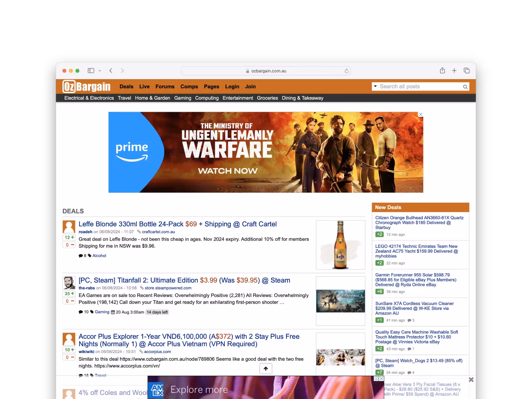Open the Leffe Blonde 24-Pack deal title
The width and height of the screenshot is (532, 399).
pyautogui.click(x=177, y=224)
